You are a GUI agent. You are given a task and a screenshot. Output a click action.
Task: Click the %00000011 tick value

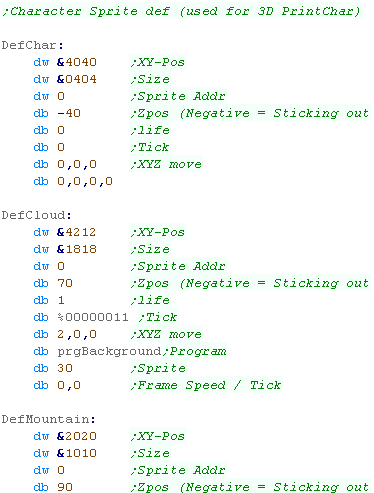(x=93, y=317)
